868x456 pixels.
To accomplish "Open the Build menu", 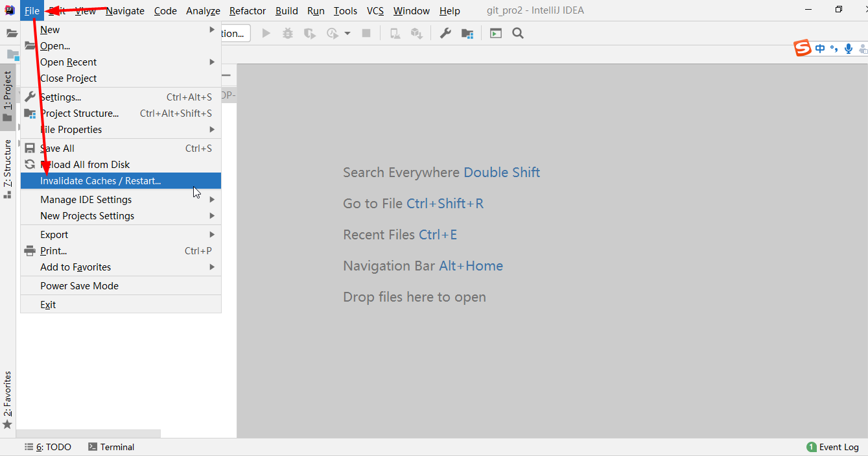I will 287,10.
